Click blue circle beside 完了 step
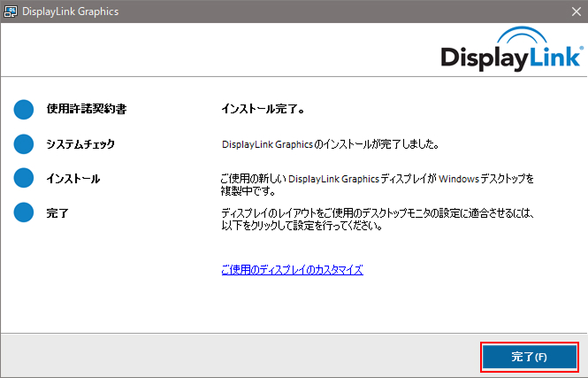Screen dimensions: 588x378 click(23, 212)
